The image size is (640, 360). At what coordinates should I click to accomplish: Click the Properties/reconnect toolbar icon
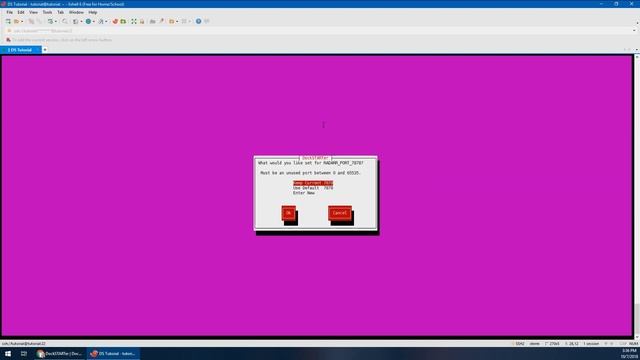coord(51,21)
